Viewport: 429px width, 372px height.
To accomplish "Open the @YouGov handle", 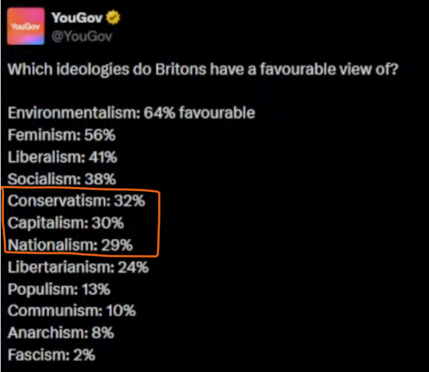I will pos(82,36).
